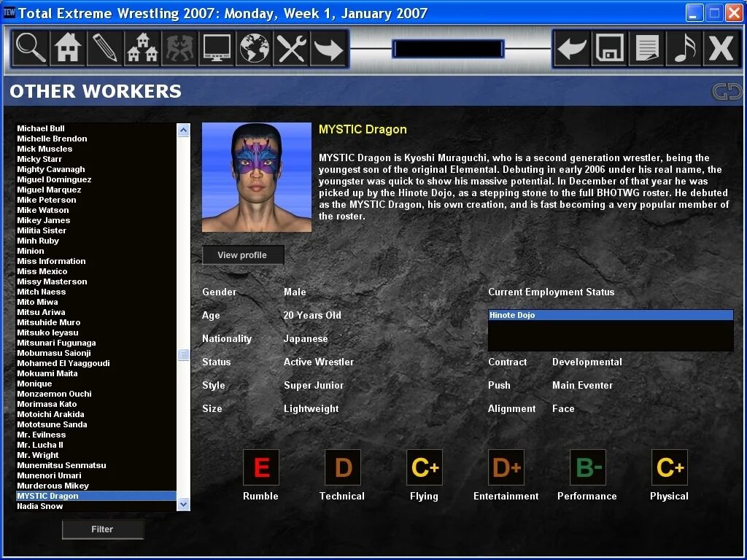This screenshot has width=747, height=560.
Task: Open the pencil editor icon
Action: coord(105,48)
